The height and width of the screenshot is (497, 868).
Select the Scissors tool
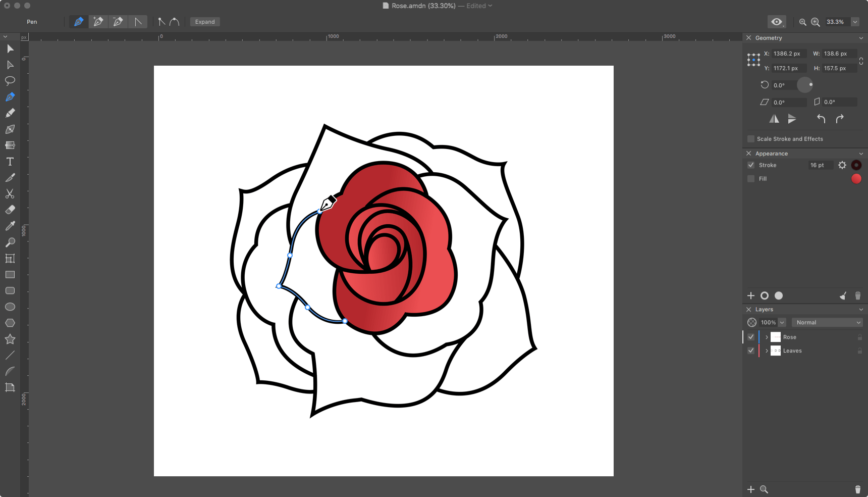point(10,194)
